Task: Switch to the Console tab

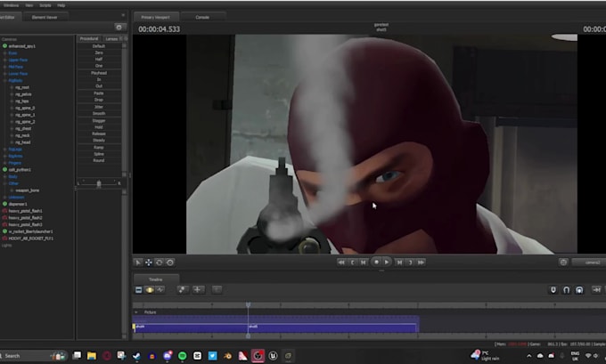Action: (202, 18)
